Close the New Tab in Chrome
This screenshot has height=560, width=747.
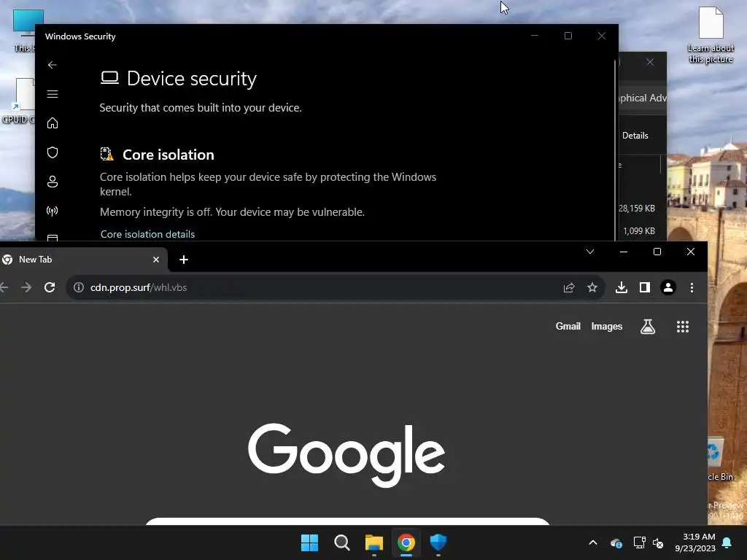tap(156, 260)
